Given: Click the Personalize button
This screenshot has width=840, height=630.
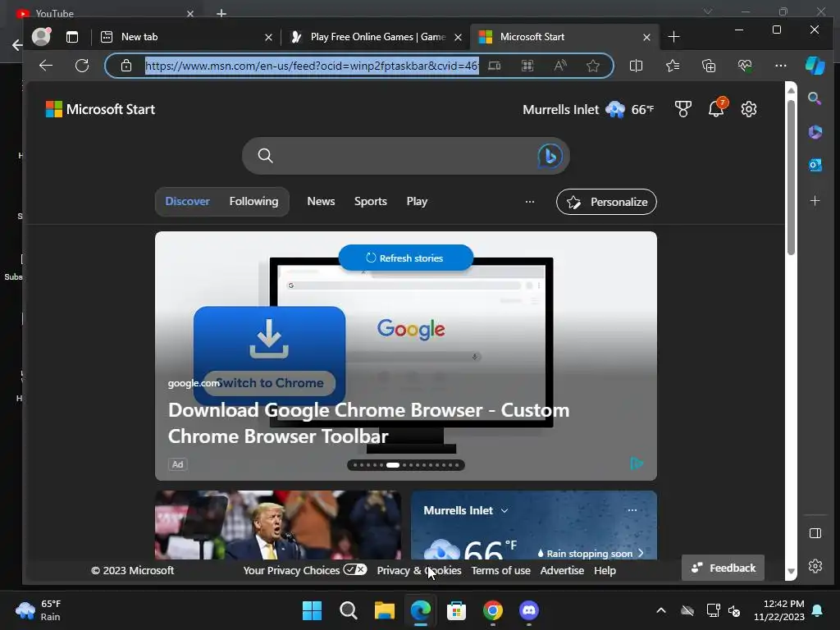Looking at the screenshot, I should [606, 202].
